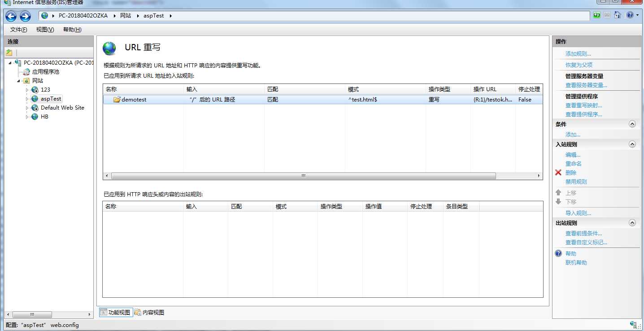This screenshot has height=331, width=644.
Task: Click the aspTest site globe icon
Action: tap(35, 98)
